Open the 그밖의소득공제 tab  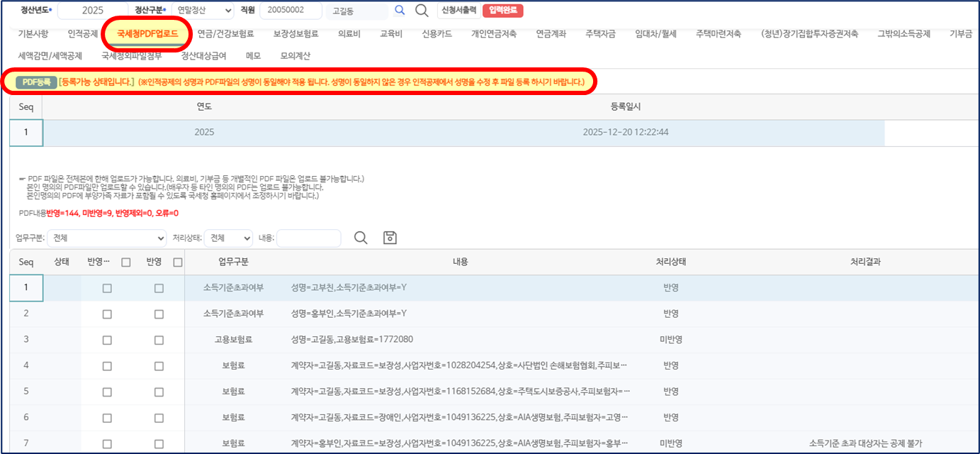903,33
